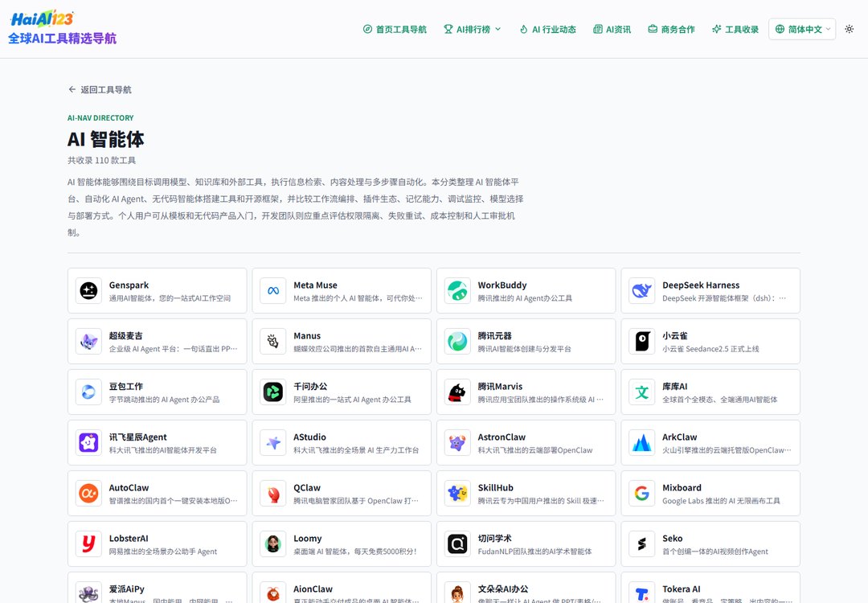
Task: Open the DeepSeek Harness title link
Action: coord(701,285)
